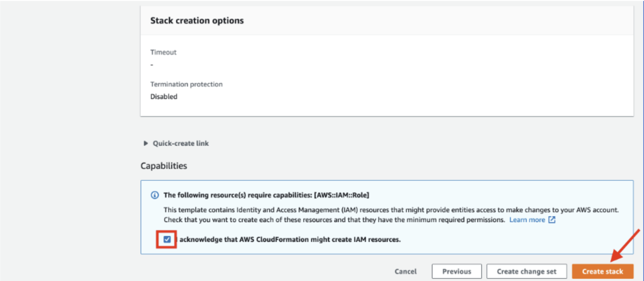Click the orange Create stack button

602,271
